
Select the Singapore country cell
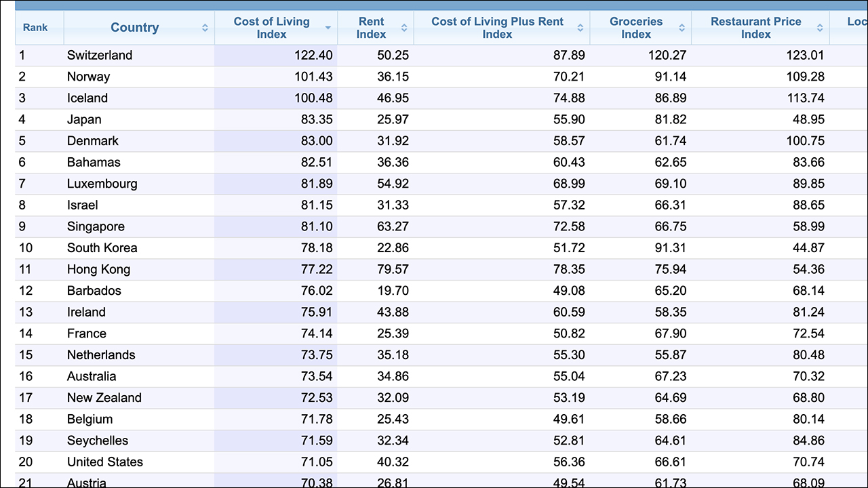click(96, 226)
